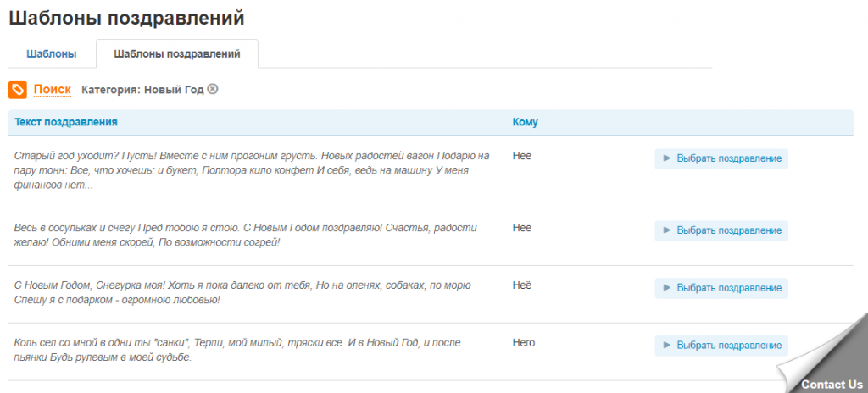Viewport: 868px width, 393px height.
Task: Click the С Новым Годом, Снегурка greeting text
Action: click(246, 292)
